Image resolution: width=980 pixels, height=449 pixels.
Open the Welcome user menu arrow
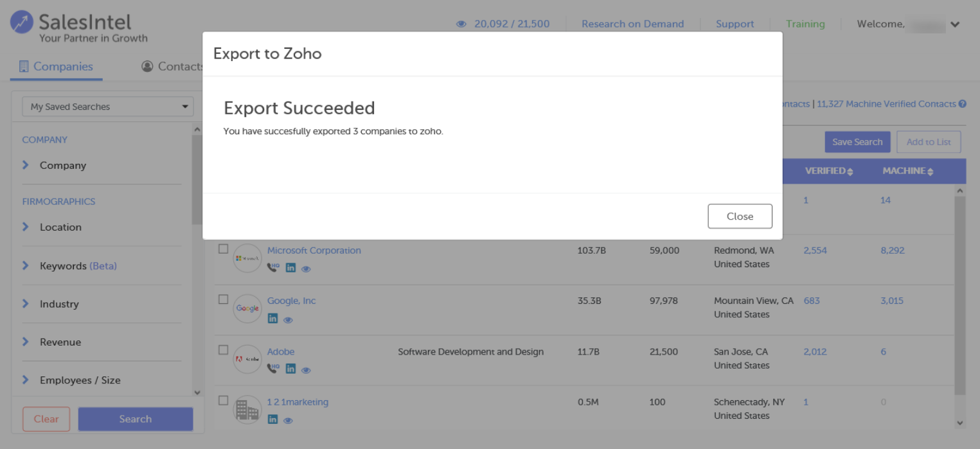click(x=955, y=24)
